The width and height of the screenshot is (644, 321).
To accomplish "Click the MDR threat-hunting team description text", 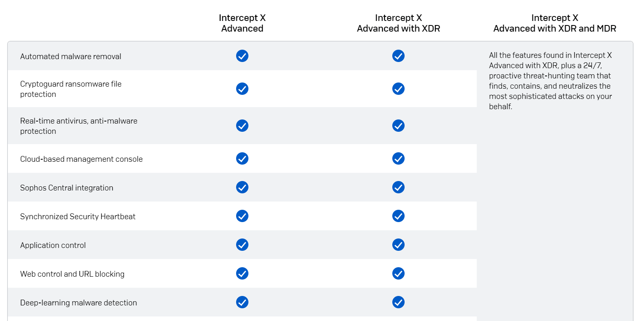I will (x=551, y=81).
